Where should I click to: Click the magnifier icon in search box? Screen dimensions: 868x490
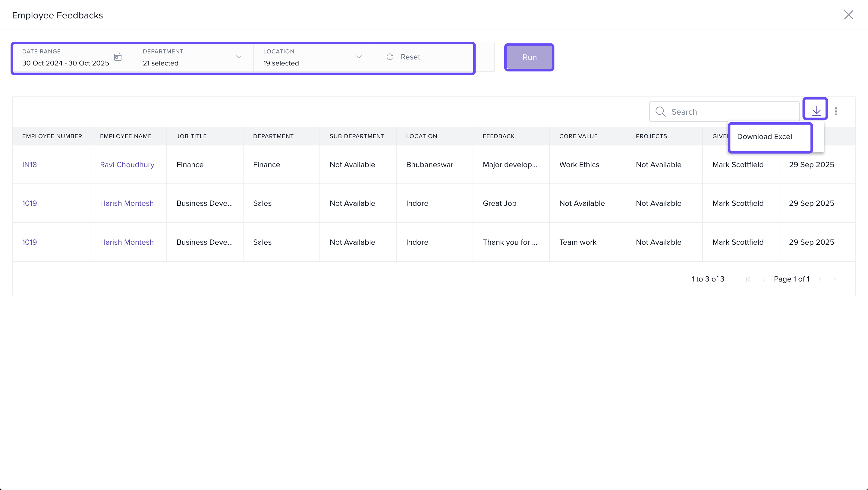[660, 112]
